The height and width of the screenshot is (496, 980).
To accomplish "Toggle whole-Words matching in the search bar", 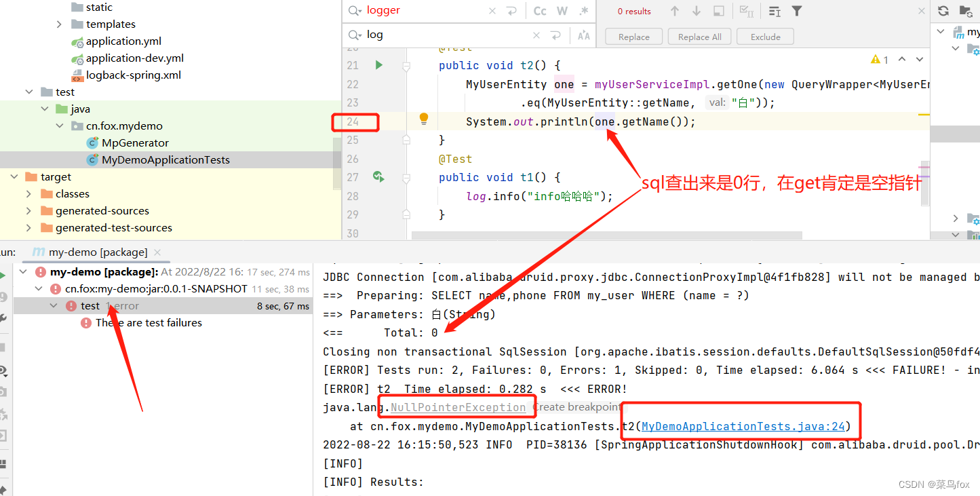I will tap(562, 11).
